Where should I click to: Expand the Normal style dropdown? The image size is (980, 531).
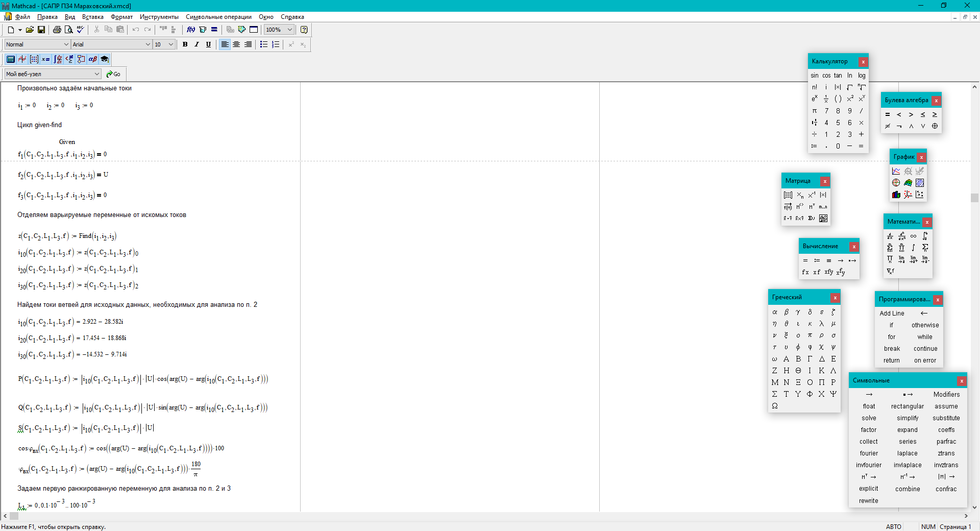[x=66, y=44]
